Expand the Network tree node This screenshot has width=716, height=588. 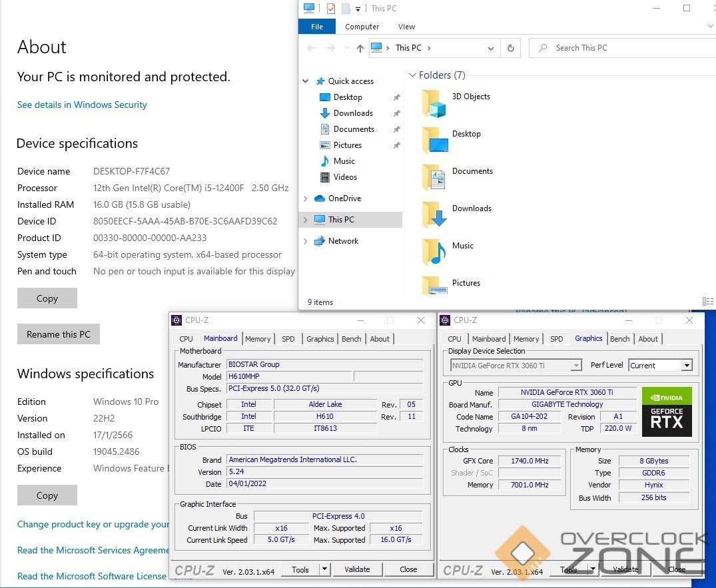pos(305,241)
